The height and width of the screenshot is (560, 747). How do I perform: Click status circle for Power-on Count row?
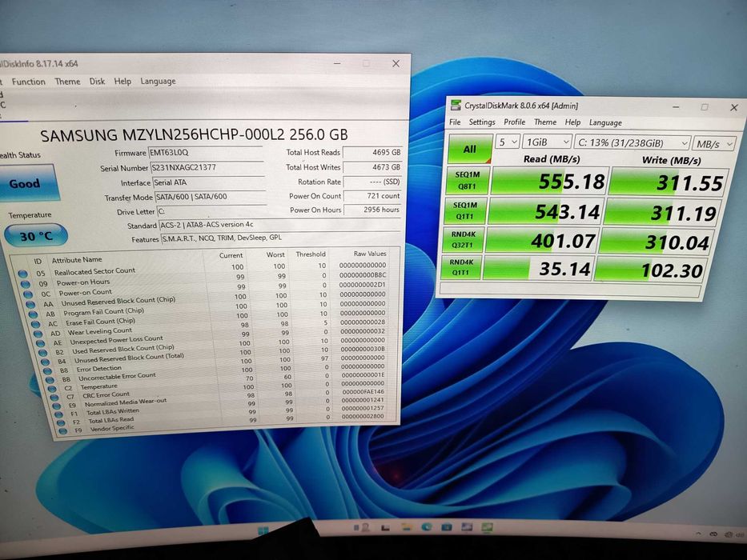coord(28,294)
